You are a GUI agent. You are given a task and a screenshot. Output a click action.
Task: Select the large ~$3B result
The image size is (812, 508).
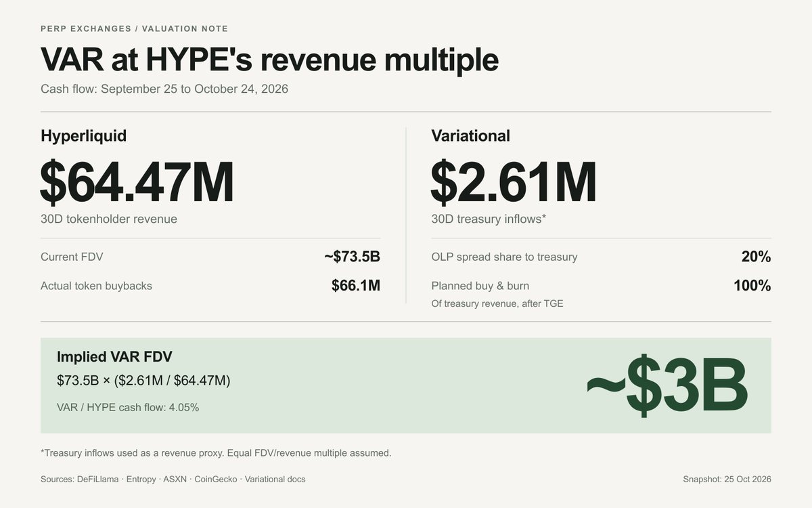coord(667,385)
